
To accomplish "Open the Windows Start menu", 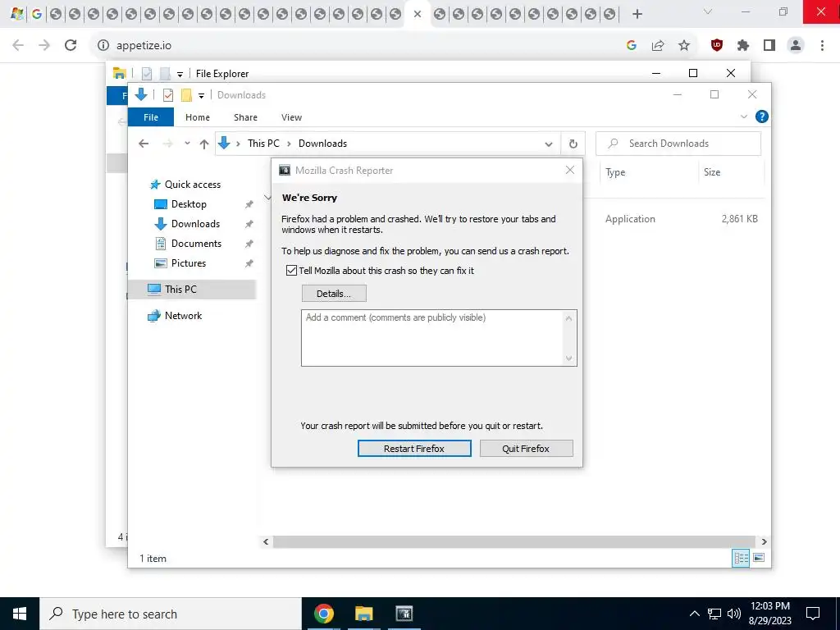I will 20,614.
